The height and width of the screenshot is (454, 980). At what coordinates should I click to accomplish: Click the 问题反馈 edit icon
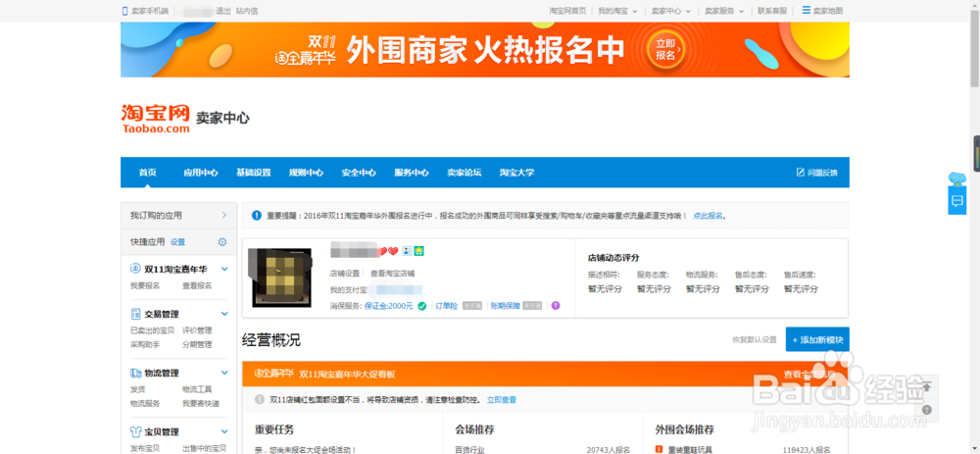tap(800, 172)
